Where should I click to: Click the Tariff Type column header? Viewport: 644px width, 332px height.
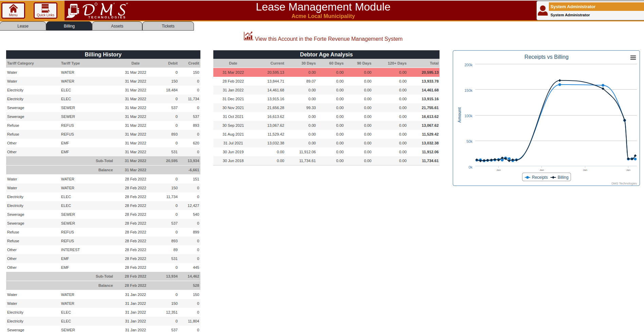[x=70, y=63]
